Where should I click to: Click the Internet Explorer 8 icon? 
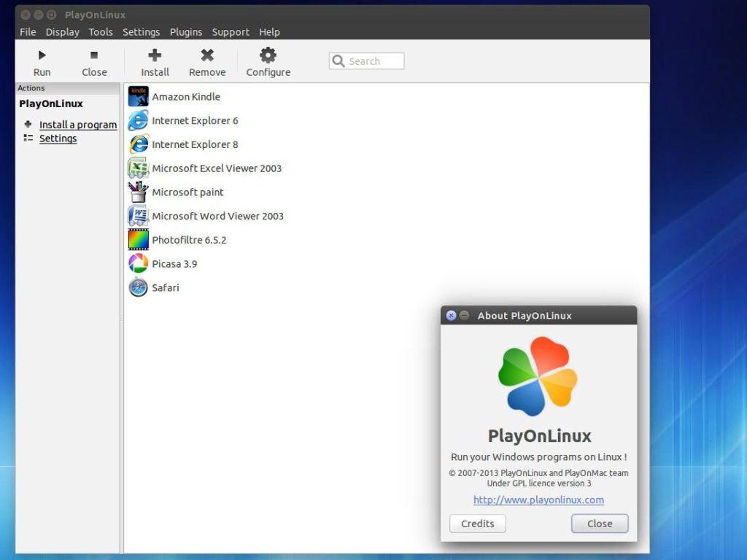(138, 144)
